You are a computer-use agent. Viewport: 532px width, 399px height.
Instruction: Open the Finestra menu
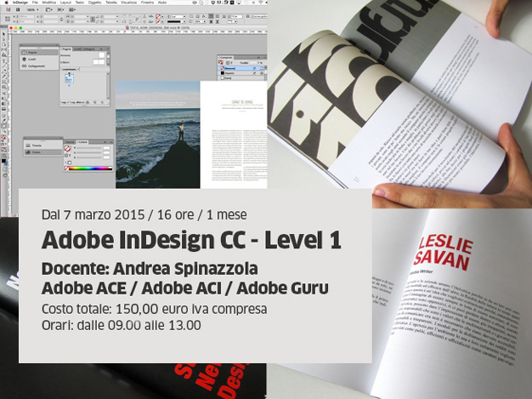(x=147, y=3)
